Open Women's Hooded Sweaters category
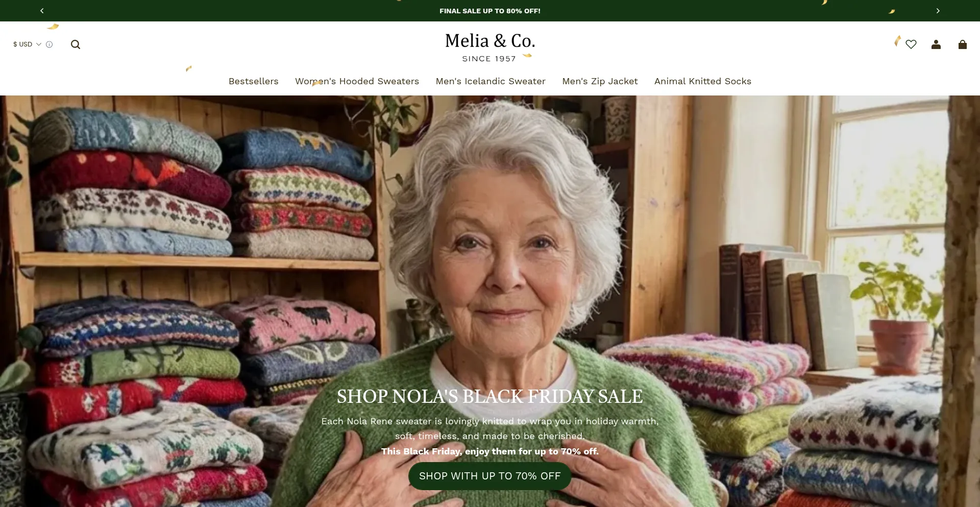Image resolution: width=980 pixels, height=507 pixels. [357, 81]
